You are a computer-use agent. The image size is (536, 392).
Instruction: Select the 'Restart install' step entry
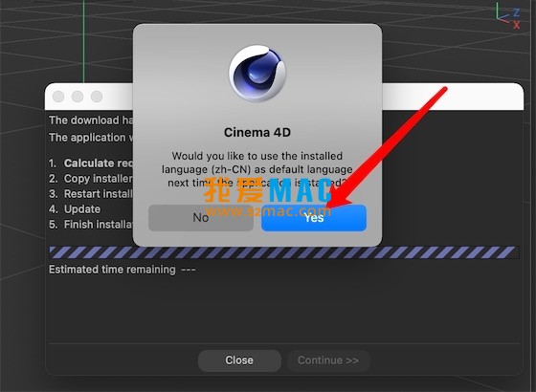(91, 194)
